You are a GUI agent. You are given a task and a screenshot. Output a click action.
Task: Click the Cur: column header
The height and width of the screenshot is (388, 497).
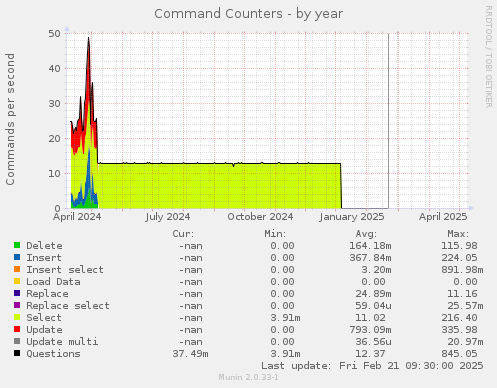coord(183,234)
